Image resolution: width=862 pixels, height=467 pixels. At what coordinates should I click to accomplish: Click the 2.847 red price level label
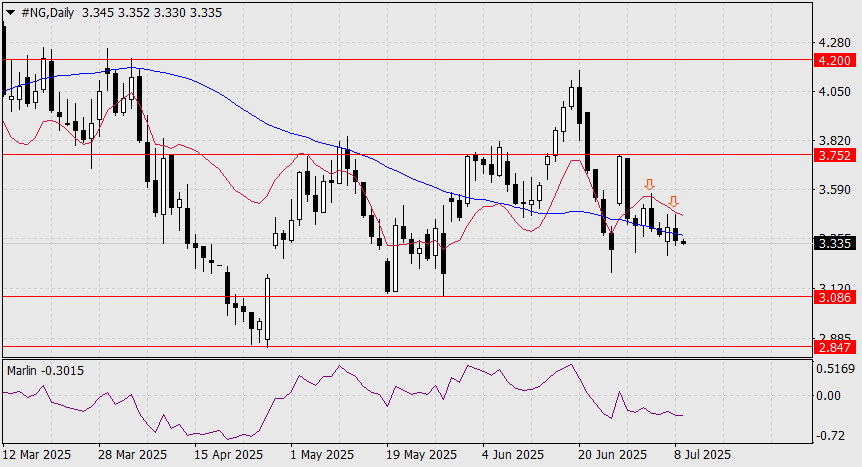point(835,347)
